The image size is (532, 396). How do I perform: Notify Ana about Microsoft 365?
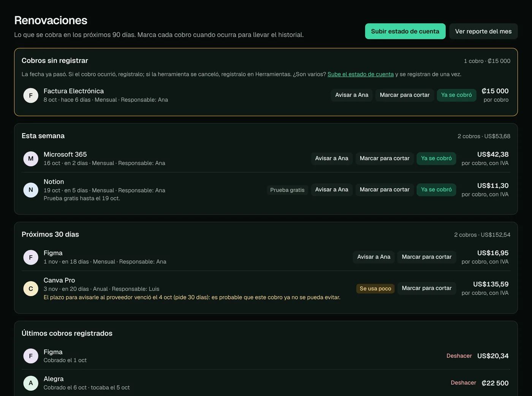[331, 158]
